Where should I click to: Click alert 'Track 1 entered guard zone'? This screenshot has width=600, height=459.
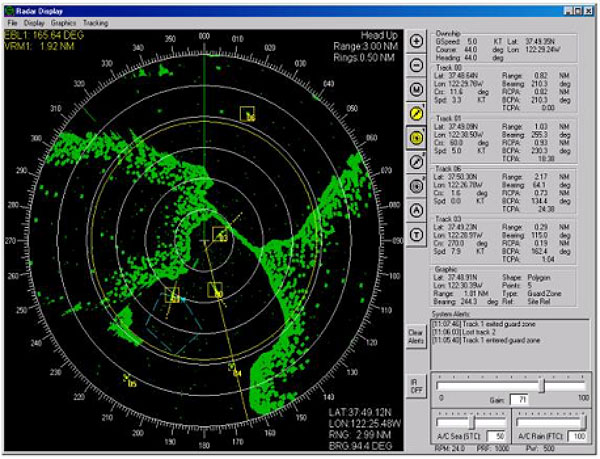click(x=486, y=340)
